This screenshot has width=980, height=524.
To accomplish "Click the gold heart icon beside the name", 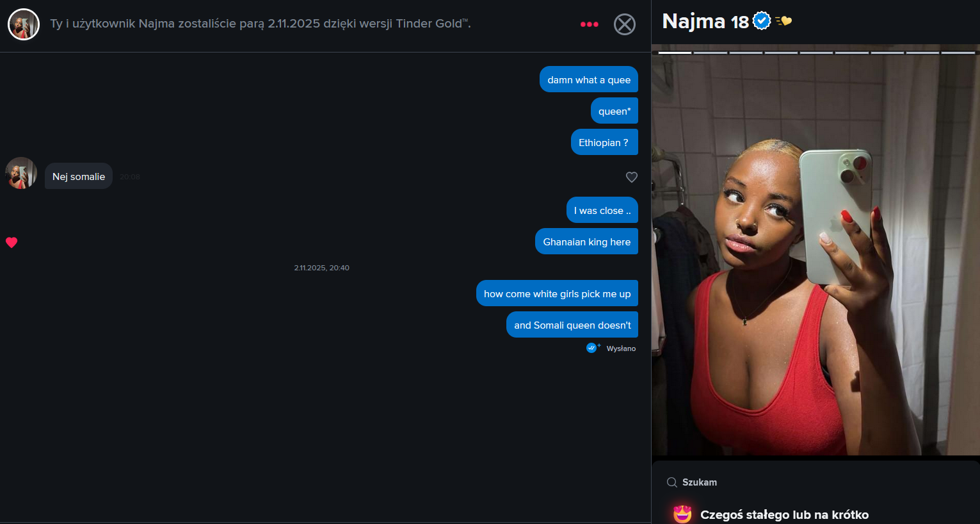I will coord(783,21).
